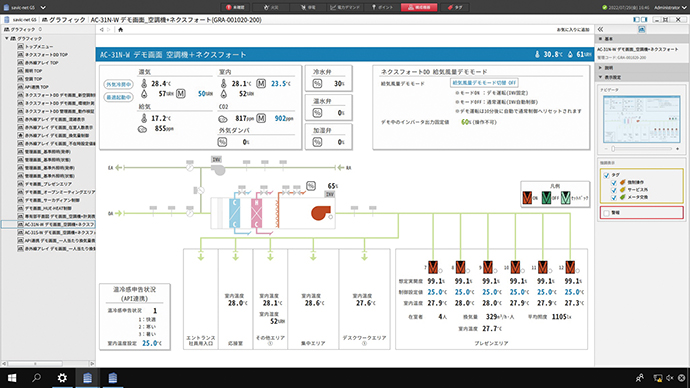This screenshot has width=690, height=388.
Task: Open Windows settings gear in taskbar
Action: coord(62,378)
